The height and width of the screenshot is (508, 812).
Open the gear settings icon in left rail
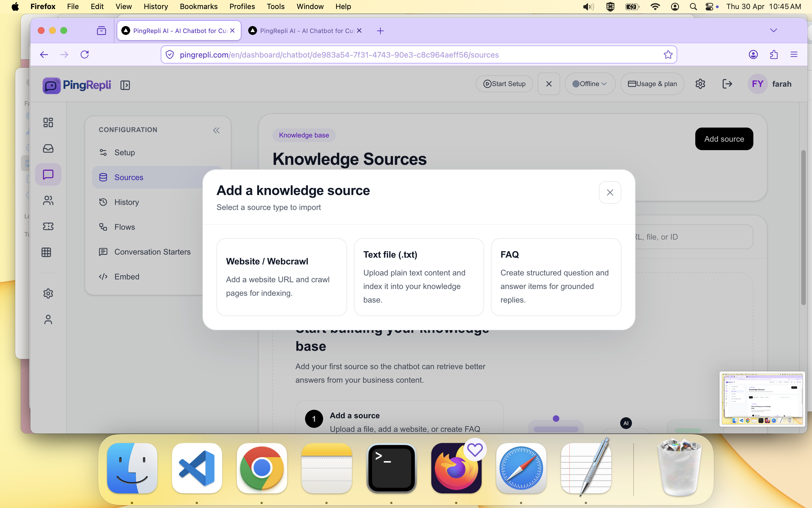click(x=48, y=293)
